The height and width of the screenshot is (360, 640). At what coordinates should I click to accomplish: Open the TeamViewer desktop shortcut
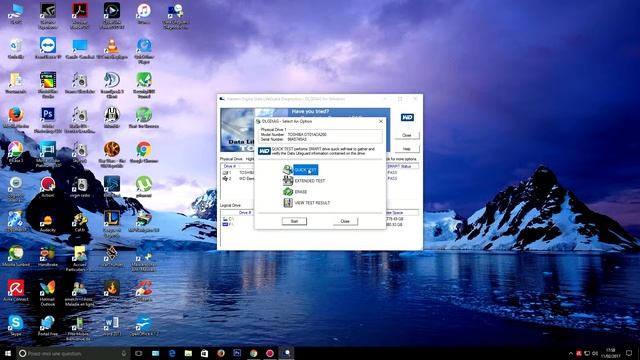[x=48, y=48]
